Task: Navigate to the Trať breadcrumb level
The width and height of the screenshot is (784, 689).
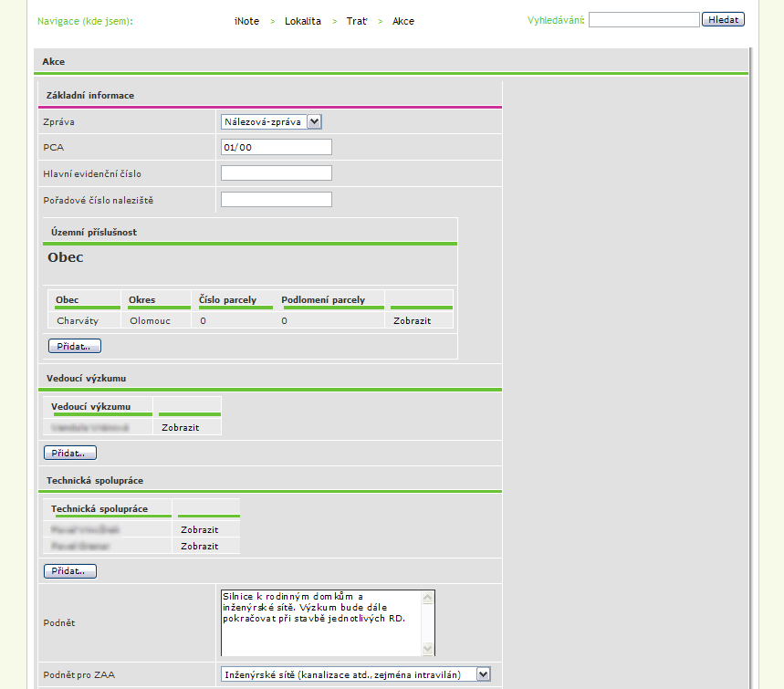Action: [356, 21]
